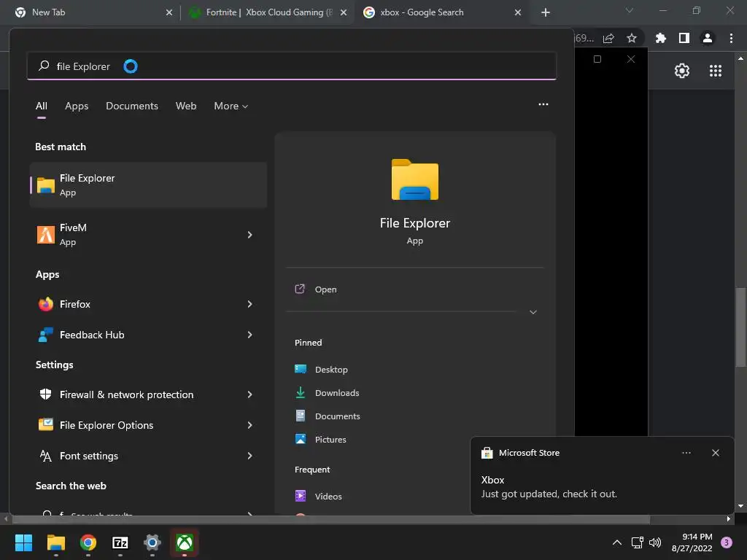Expand Font settings chevron

pos(249,456)
